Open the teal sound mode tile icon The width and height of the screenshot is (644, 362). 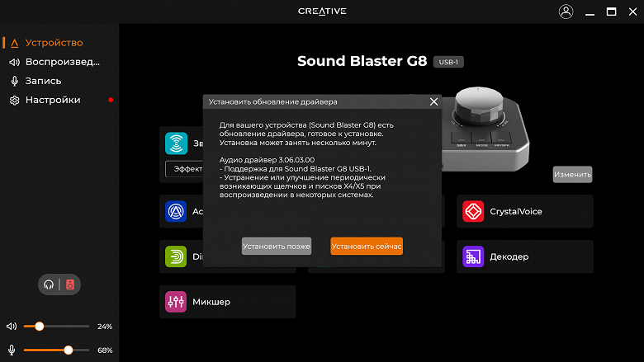[176, 143]
